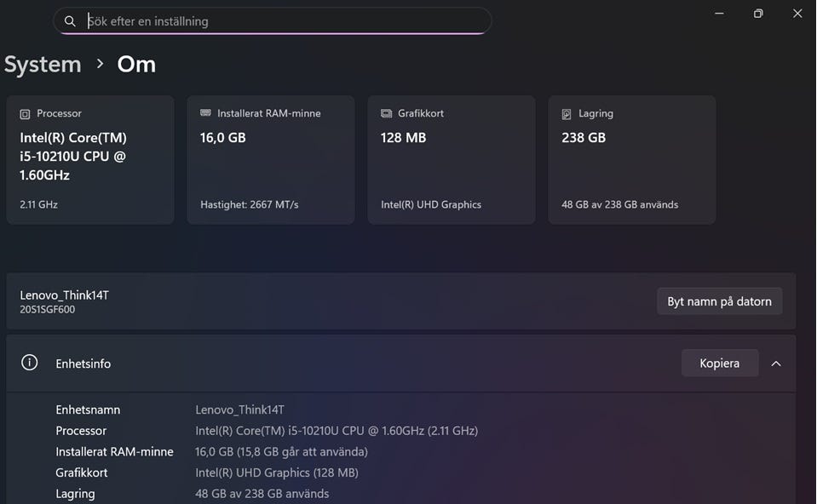Click the Lagring storage icon
This screenshot has width=817, height=504.
pyautogui.click(x=567, y=114)
